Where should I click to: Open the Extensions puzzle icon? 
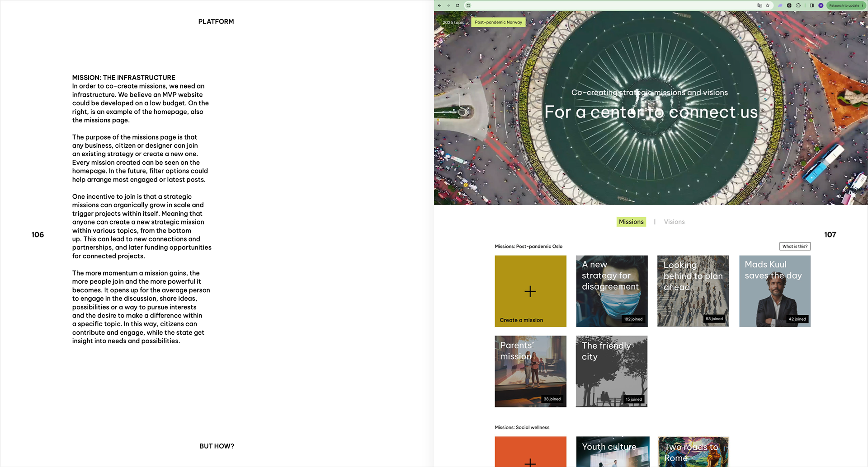(x=798, y=5)
